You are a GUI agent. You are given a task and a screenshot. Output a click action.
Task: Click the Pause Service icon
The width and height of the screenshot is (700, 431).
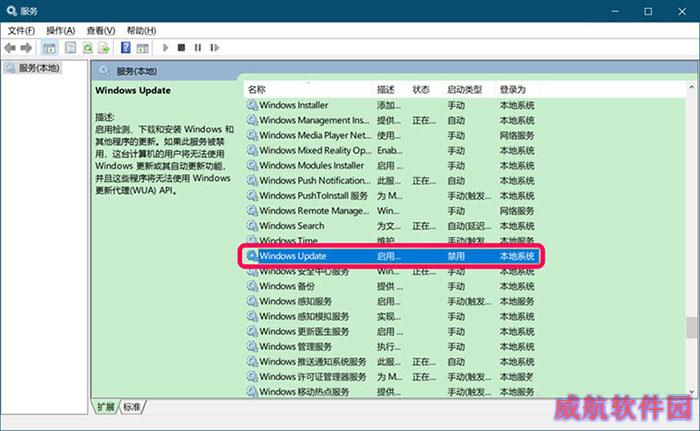(x=198, y=47)
